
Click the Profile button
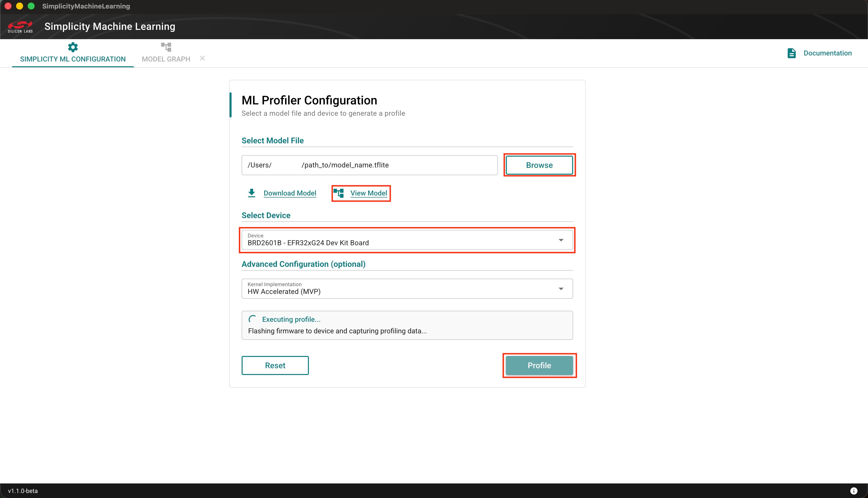(539, 365)
